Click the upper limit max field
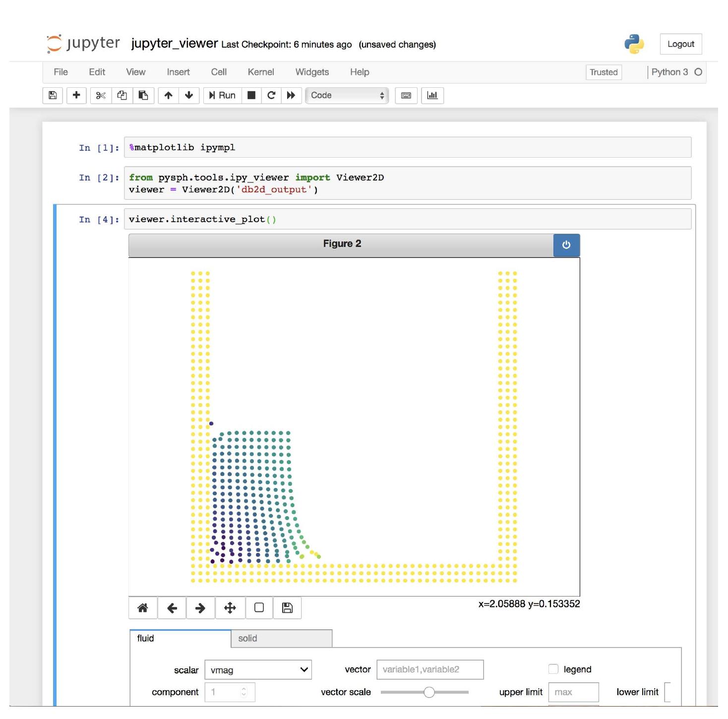Screen dimensions: 728x719 (574, 692)
